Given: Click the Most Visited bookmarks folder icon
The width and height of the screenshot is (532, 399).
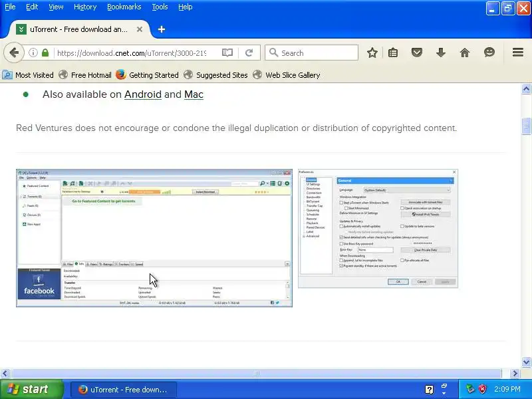Looking at the screenshot, I should (x=7, y=74).
